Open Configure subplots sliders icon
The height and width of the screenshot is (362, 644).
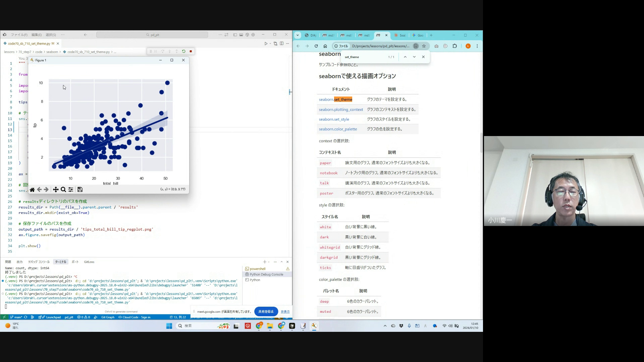click(71, 190)
